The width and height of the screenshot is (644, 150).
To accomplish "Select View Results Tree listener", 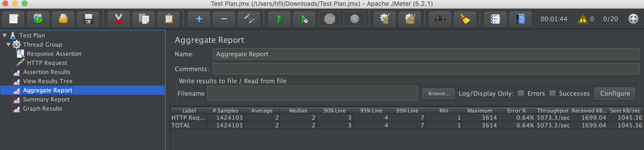I will coord(47,81).
